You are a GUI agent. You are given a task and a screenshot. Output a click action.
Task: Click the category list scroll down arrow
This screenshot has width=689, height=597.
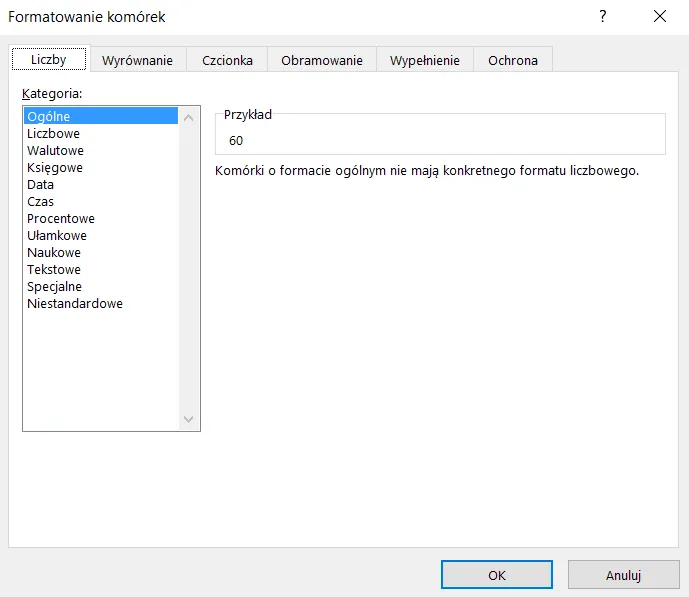point(189,420)
